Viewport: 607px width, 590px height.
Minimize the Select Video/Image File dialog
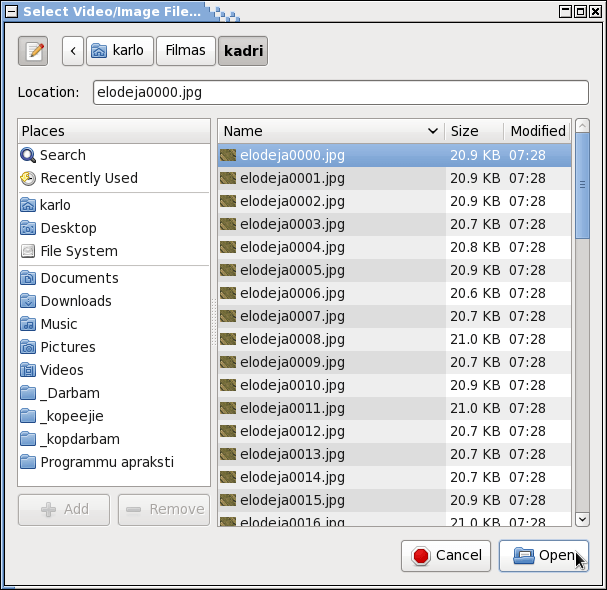(x=566, y=12)
